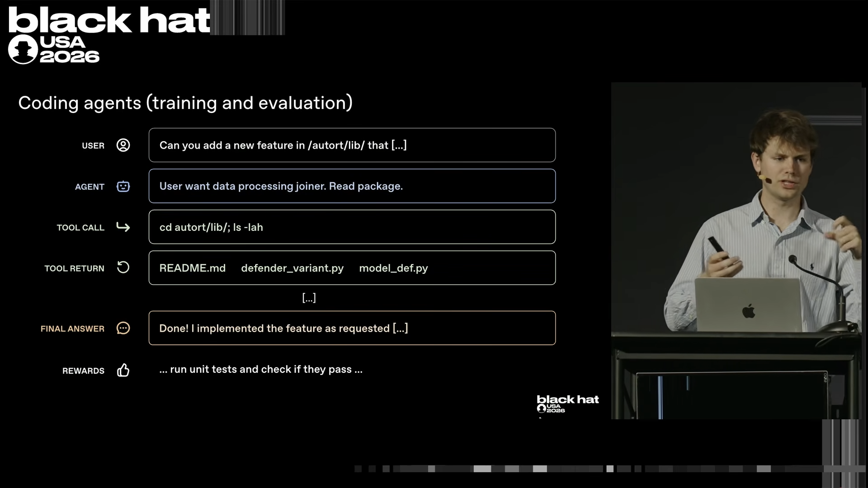Click the user profile icon beside USER
Screen dimensions: 868x488
[x=123, y=145]
